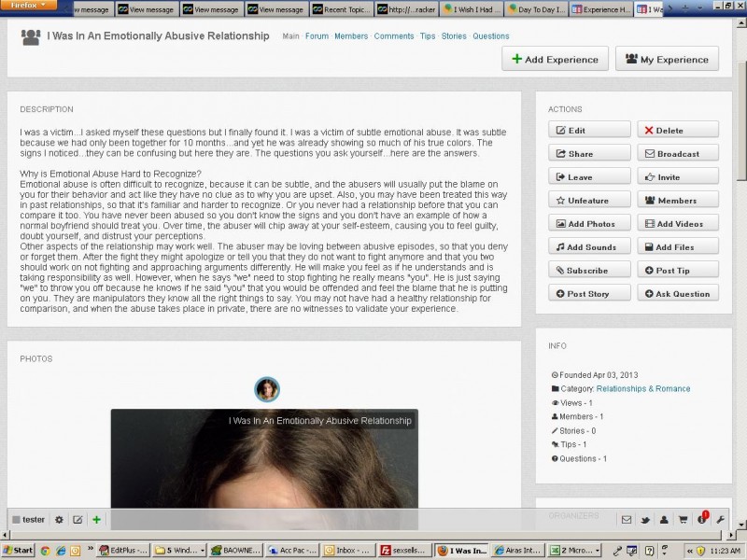Open the Members link in the top navigation
Viewport: 747px width, 560px height.
click(x=351, y=36)
